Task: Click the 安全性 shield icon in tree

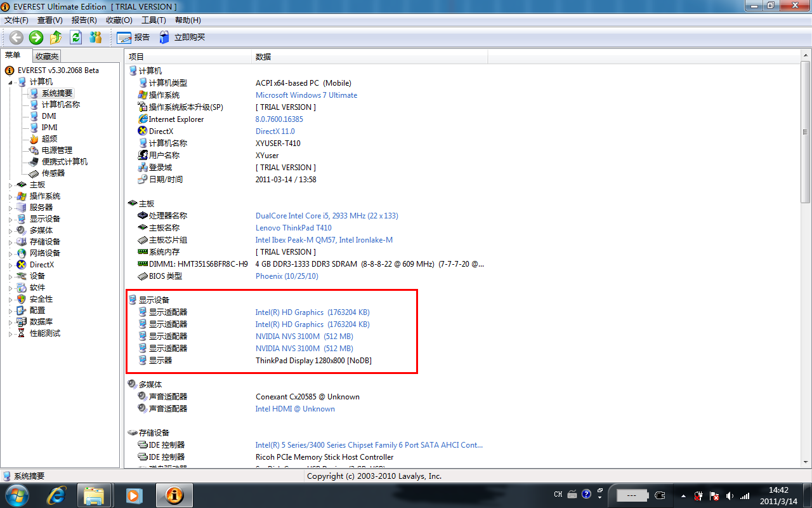Action: [22, 299]
